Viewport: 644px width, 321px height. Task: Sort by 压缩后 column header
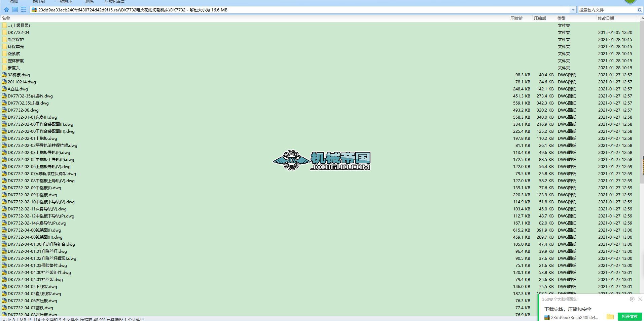pos(540,18)
